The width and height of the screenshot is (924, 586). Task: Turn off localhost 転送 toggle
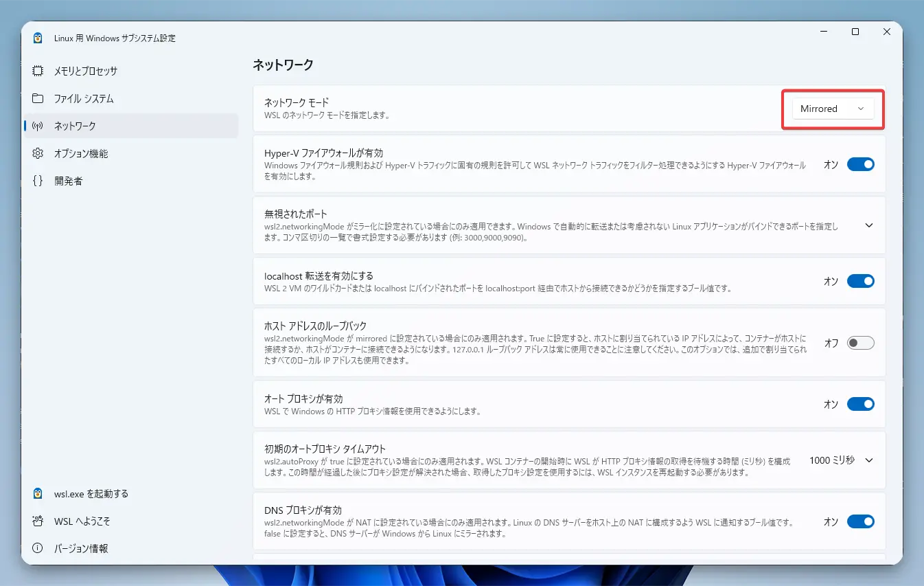(860, 281)
